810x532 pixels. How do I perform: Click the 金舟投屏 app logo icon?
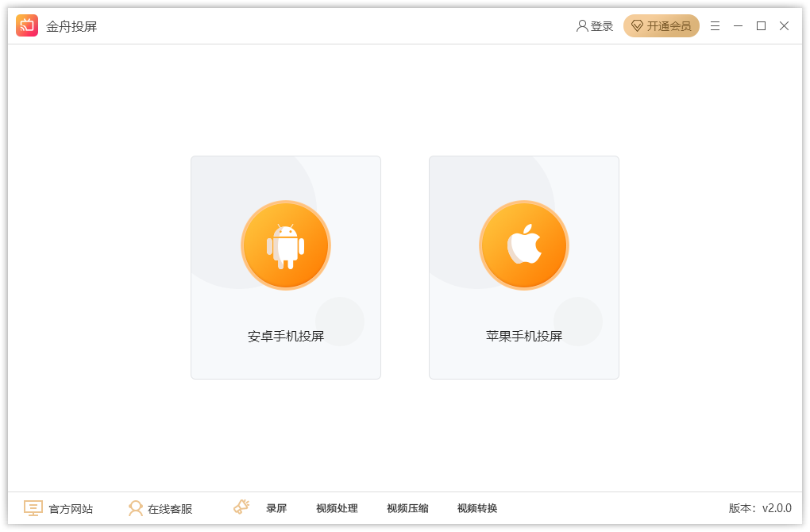tap(27, 25)
